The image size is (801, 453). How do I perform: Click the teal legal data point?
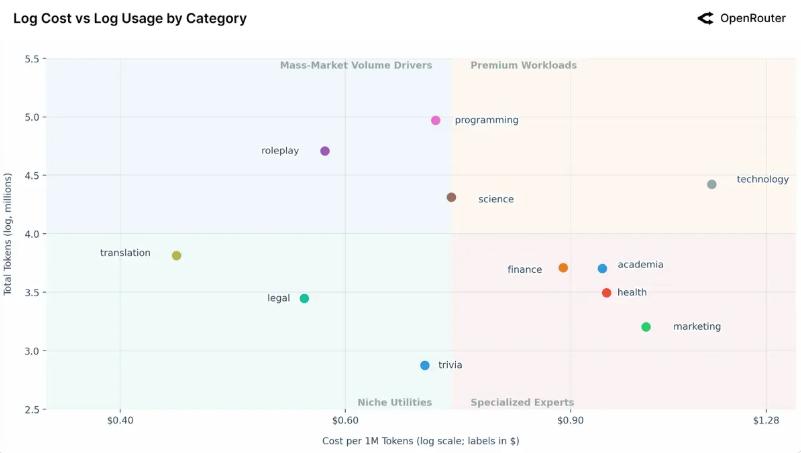[x=305, y=298]
